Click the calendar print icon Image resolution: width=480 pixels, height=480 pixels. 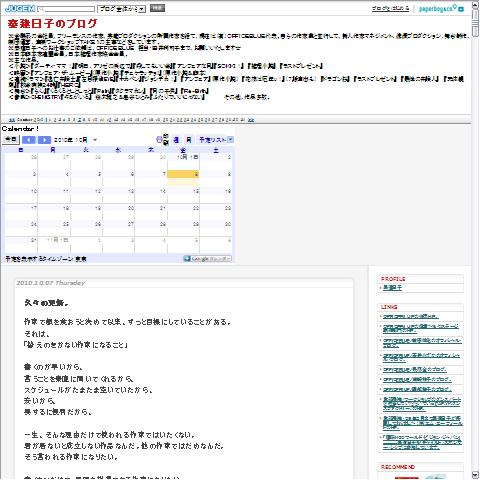point(159,140)
